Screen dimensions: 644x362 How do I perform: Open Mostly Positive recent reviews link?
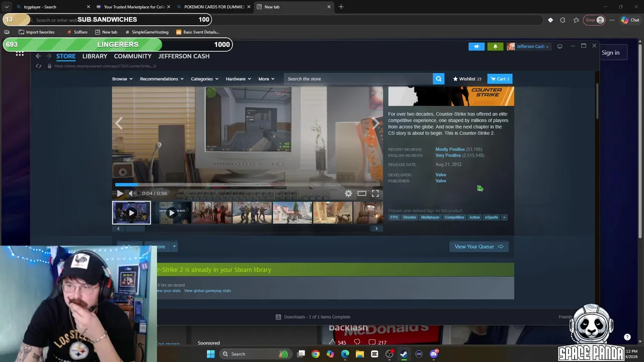450,149
